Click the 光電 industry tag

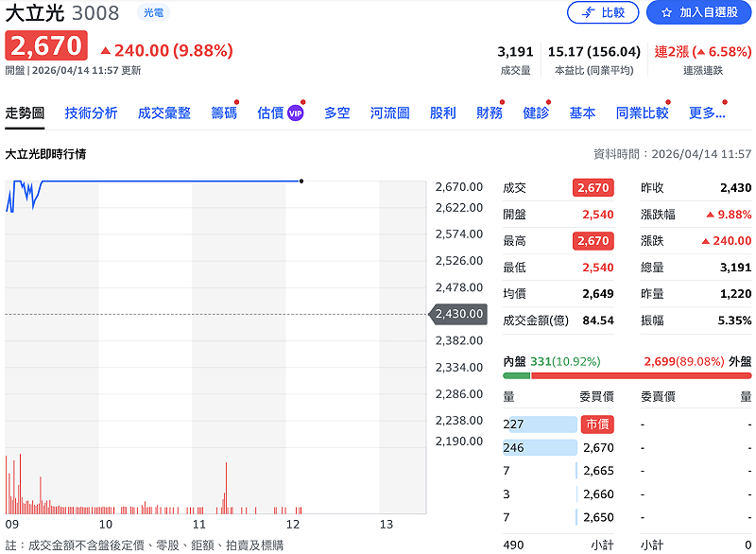click(154, 12)
